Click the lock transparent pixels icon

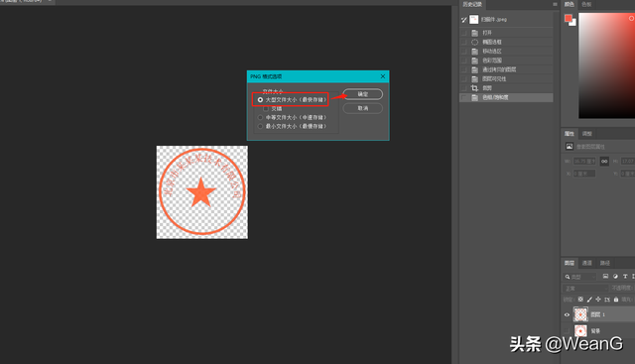(x=580, y=300)
